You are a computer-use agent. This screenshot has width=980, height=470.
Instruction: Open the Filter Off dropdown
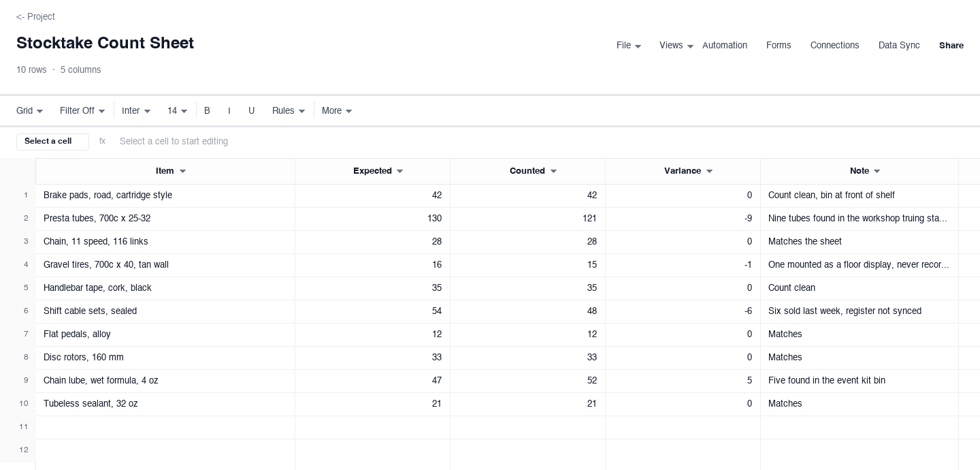[x=82, y=111]
